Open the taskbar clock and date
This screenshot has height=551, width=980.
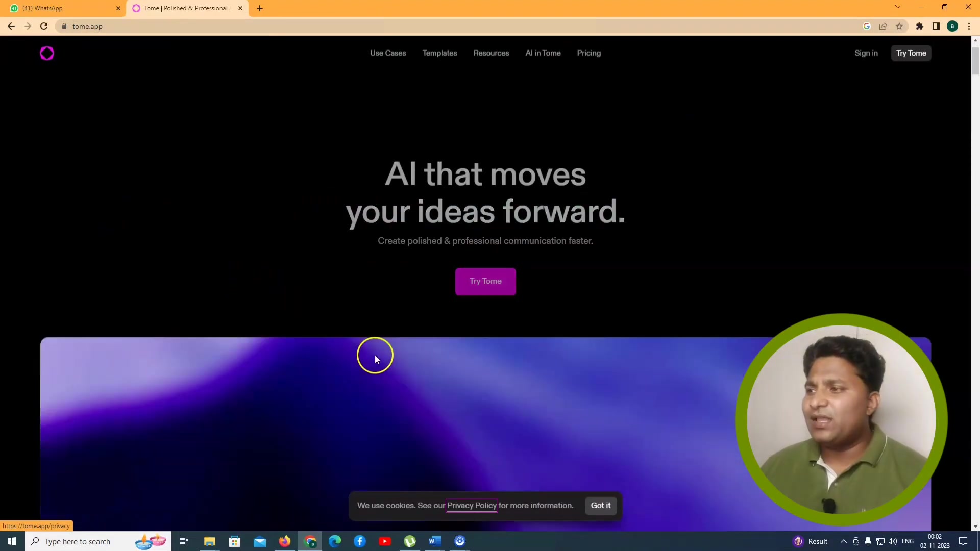[x=935, y=541]
